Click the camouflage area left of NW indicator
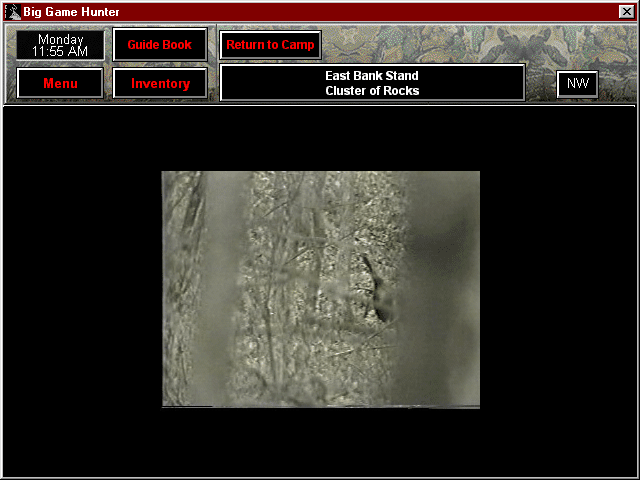Screen dimensions: 640x480 coord(540,84)
